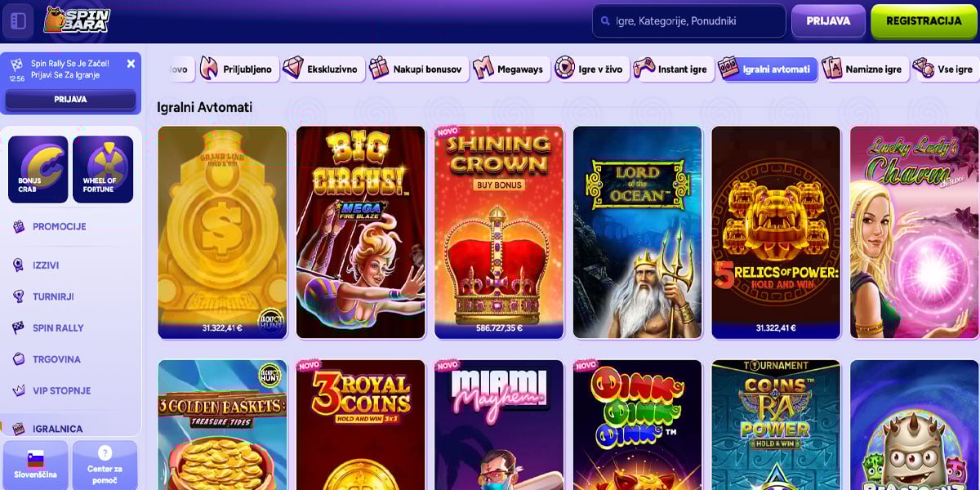
Task: Dismiss the Spin Rally notification
Action: pos(131,63)
